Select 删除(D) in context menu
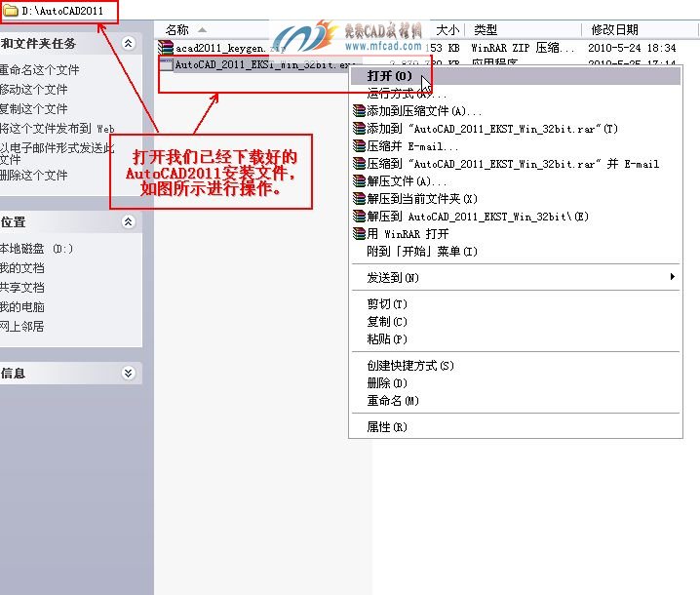Screen dimensions: 700x595 pyautogui.click(x=516, y=382)
